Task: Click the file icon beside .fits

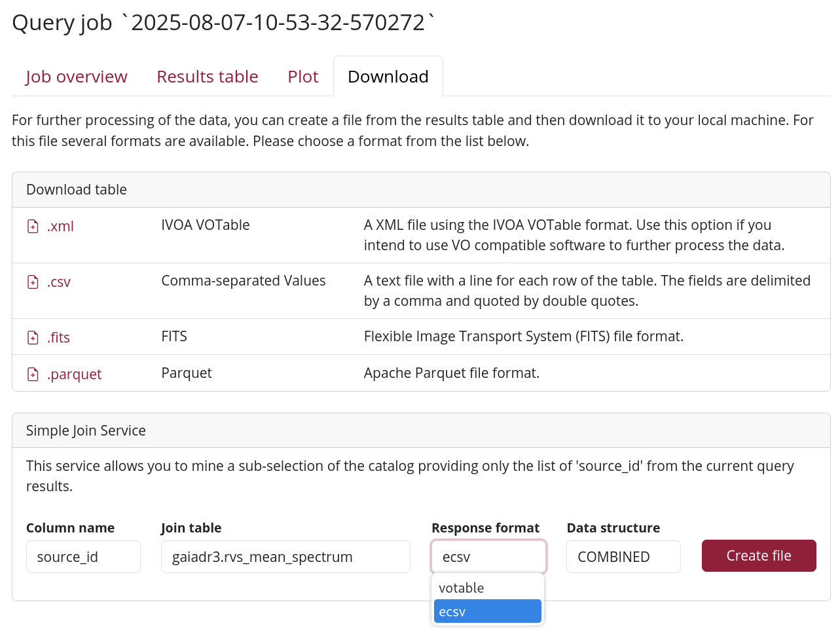Action: (x=33, y=338)
